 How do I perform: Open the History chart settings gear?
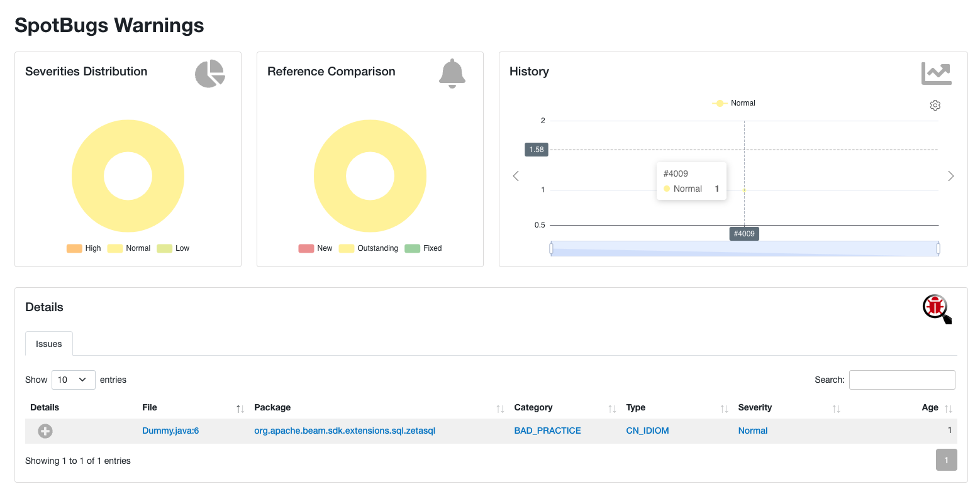[935, 106]
